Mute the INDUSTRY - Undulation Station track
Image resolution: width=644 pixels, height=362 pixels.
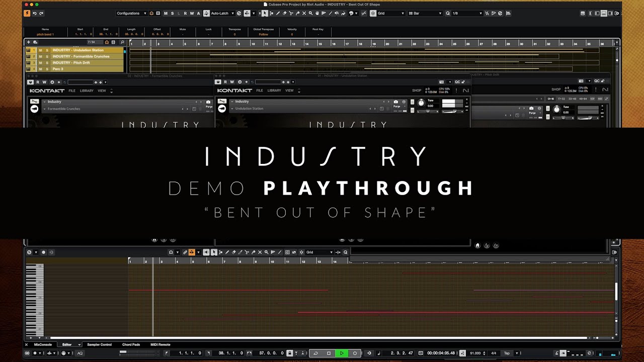point(40,50)
